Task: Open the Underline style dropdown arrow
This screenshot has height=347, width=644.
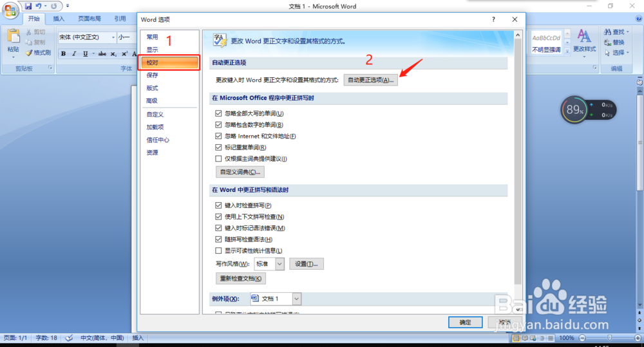Action: tap(93, 54)
